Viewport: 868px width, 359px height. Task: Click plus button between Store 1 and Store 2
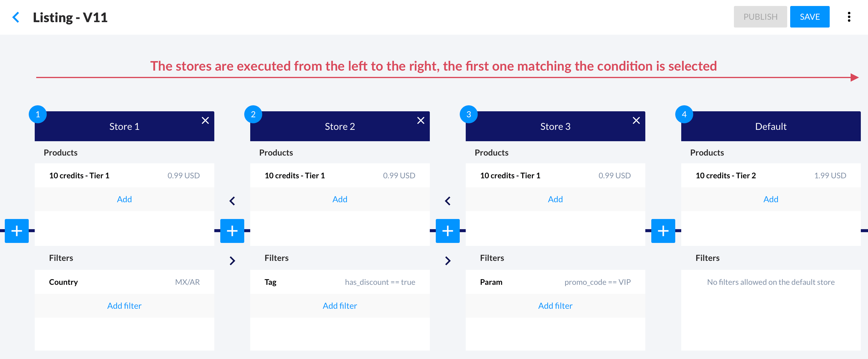pyautogui.click(x=232, y=231)
